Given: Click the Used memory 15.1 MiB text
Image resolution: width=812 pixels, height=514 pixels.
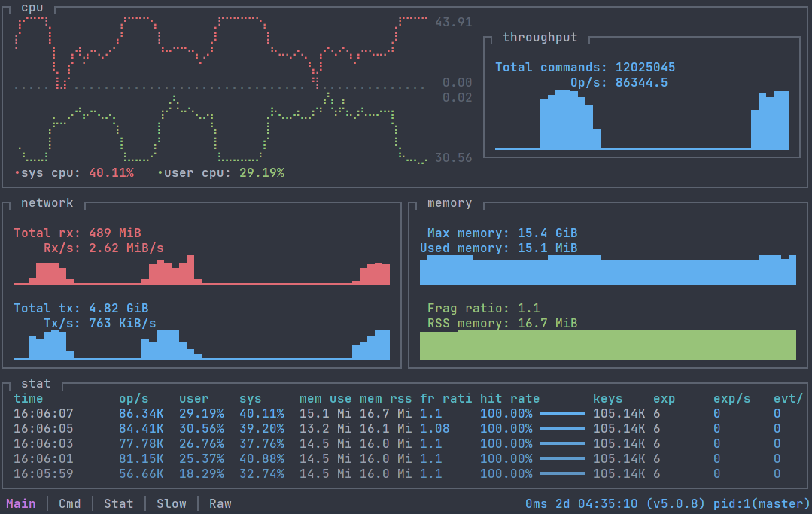Looking at the screenshot, I should click(x=499, y=248).
